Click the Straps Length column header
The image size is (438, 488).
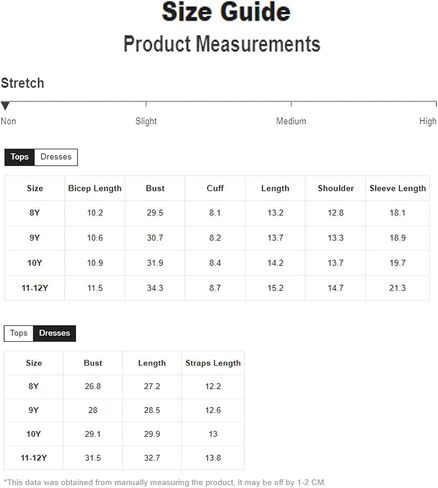pyautogui.click(x=213, y=363)
